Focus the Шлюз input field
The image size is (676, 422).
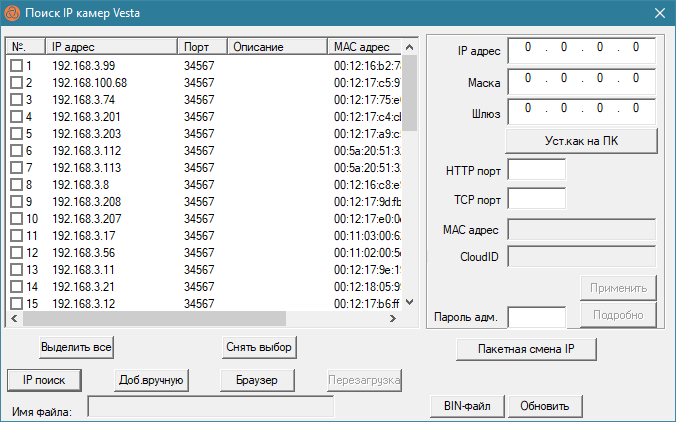click(582, 112)
